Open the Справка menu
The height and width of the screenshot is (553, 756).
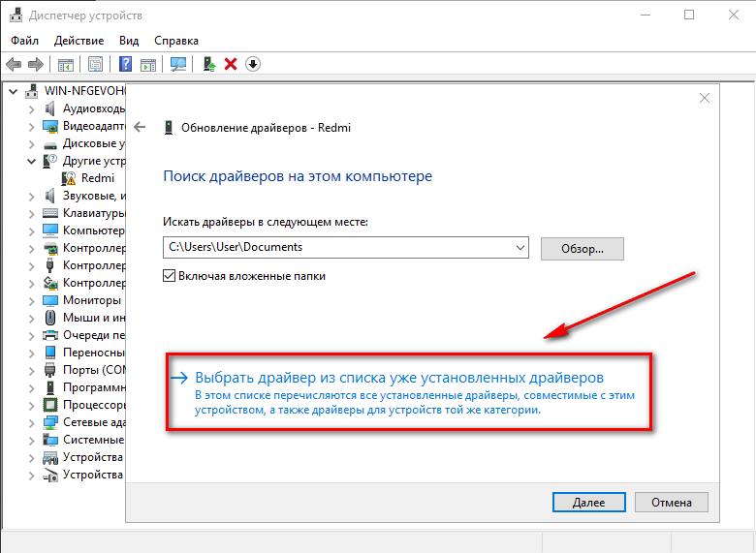click(x=176, y=41)
